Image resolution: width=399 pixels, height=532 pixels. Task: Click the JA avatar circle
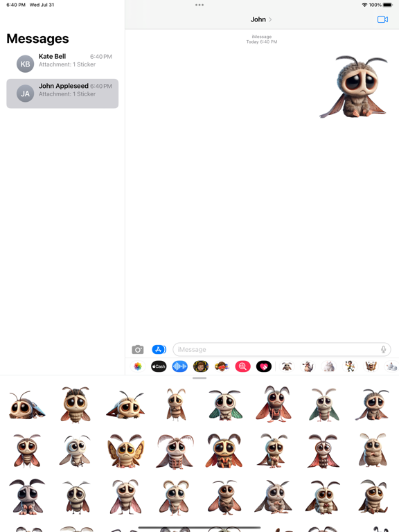coord(26,94)
